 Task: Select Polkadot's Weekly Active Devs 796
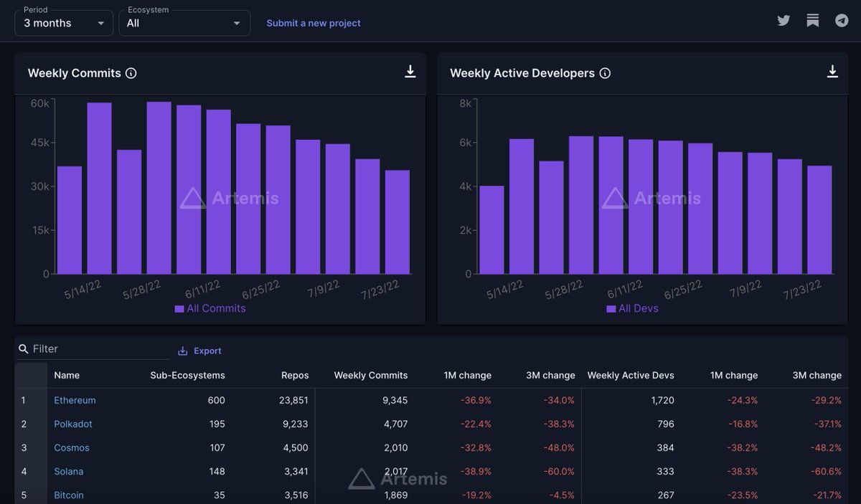(x=666, y=424)
